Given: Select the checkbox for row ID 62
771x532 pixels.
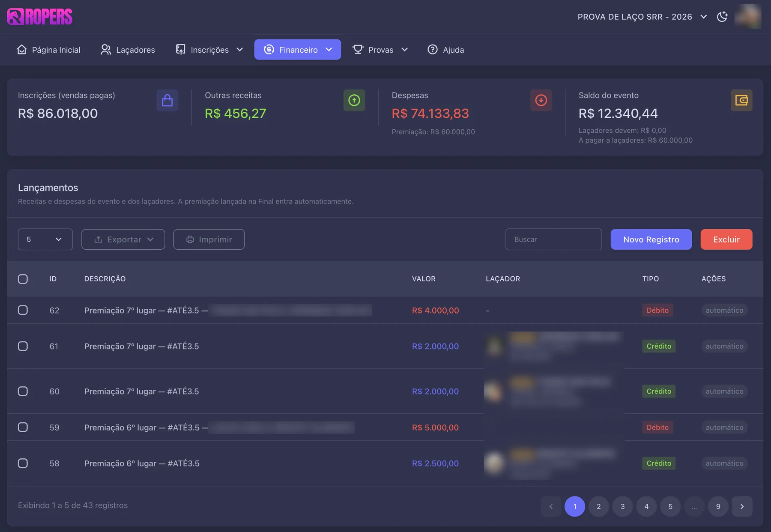Looking at the screenshot, I should coord(23,310).
